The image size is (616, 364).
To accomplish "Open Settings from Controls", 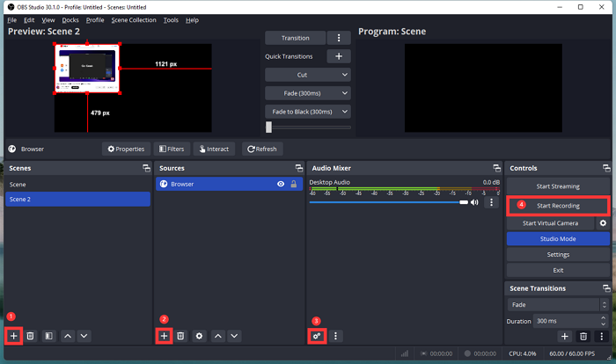I will point(558,254).
